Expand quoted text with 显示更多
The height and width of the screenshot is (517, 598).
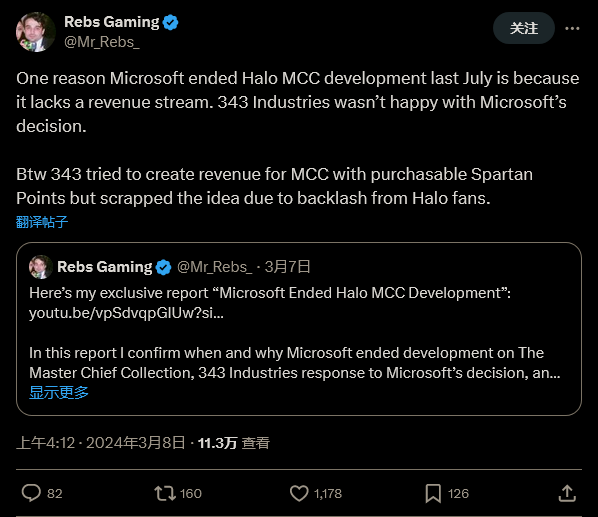click(x=59, y=392)
